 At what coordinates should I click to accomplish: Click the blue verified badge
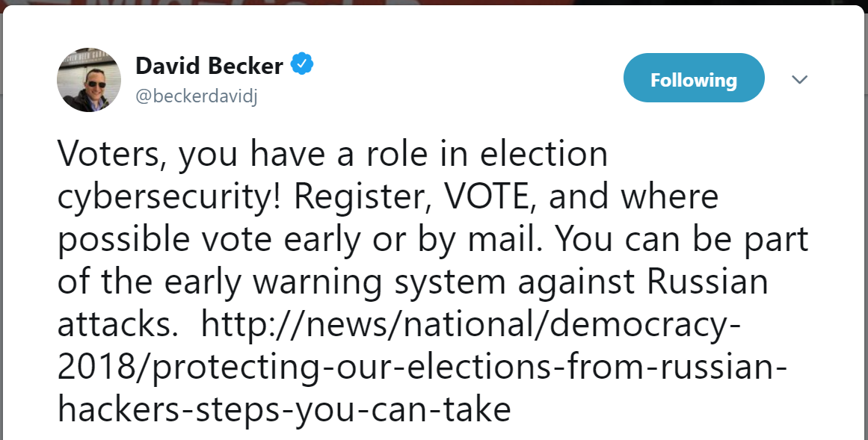[301, 66]
